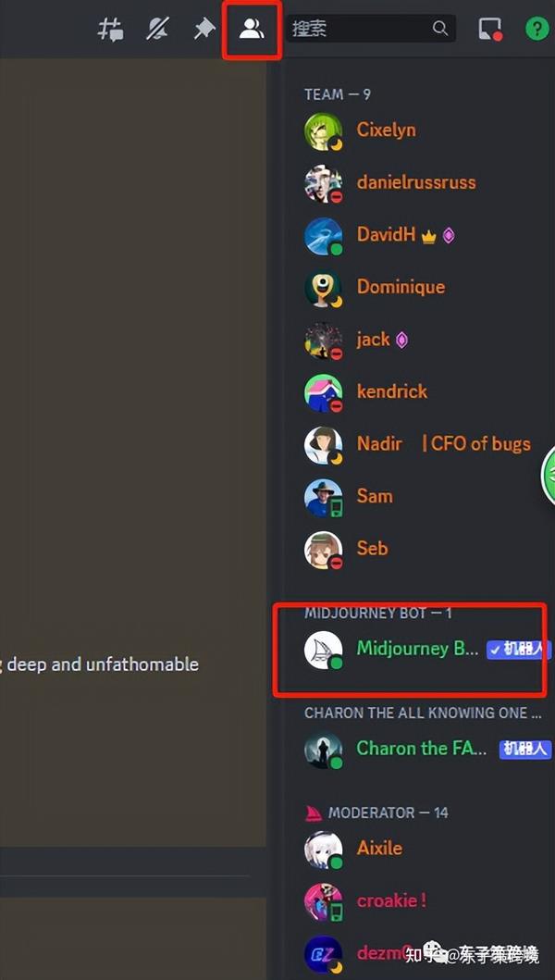The width and height of the screenshot is (555, 980).
Task: Click danielrussruss's avatar
Action: coord(323,183)
